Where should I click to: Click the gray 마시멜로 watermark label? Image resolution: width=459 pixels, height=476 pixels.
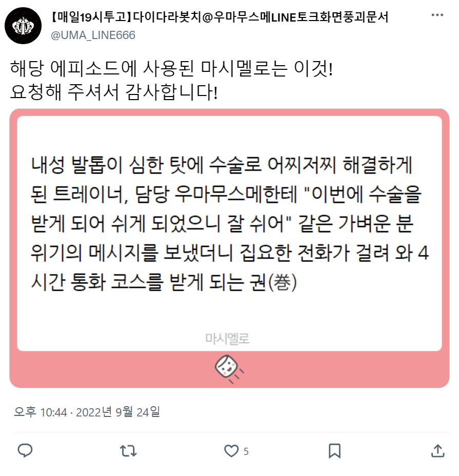pos(227,338)
